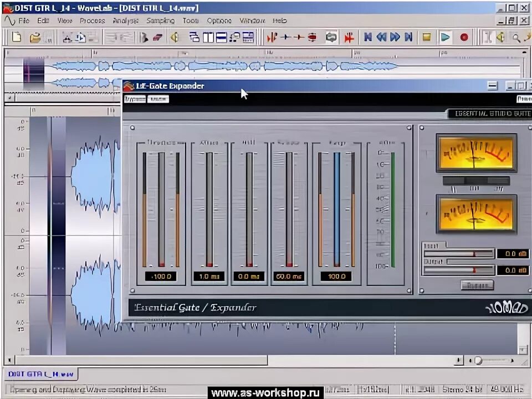Click the second small button under the Gate Expander title
Screen dimensions: 532x399
(158, 99)
